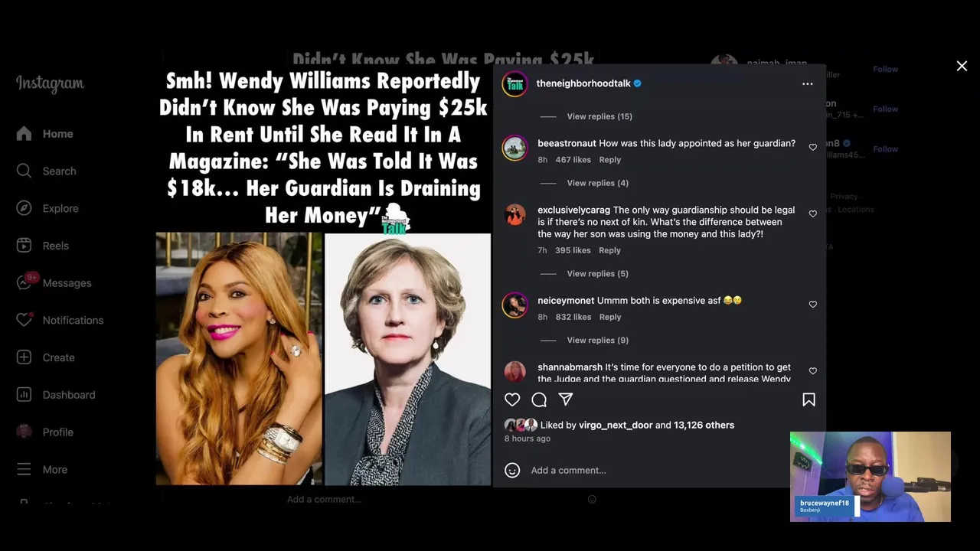This screenshot has width=980, height=551.
Task: Save the post with the bookmark icon
Action: (x=808, y=399)
